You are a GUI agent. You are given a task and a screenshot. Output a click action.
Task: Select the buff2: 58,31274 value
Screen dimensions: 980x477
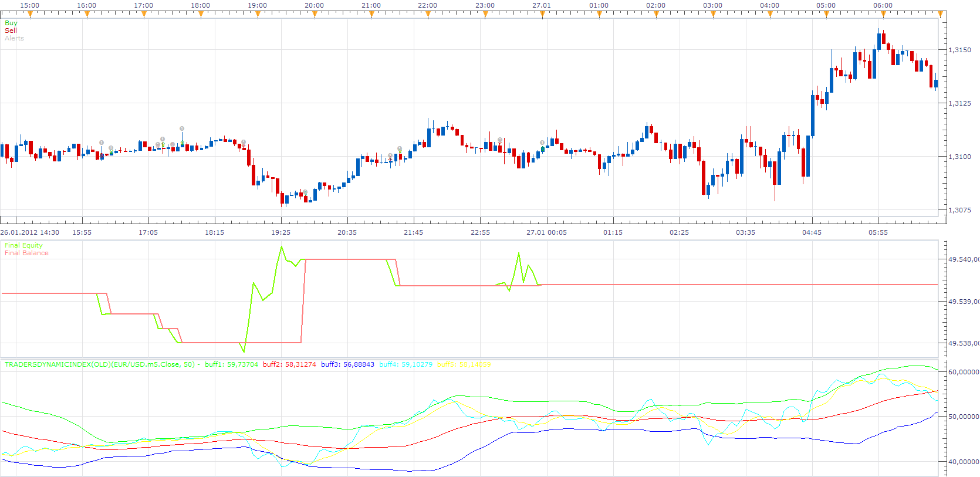pos(289,364)
